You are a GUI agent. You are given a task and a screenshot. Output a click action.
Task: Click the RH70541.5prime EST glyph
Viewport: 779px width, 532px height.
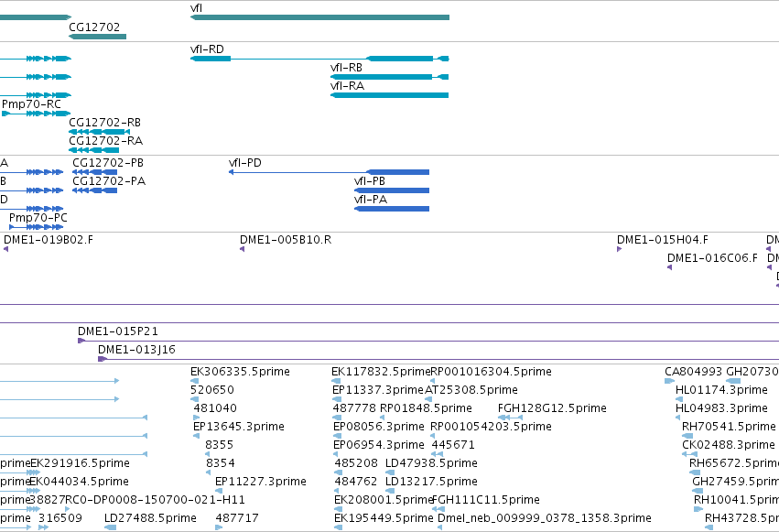tap(687, 436)
